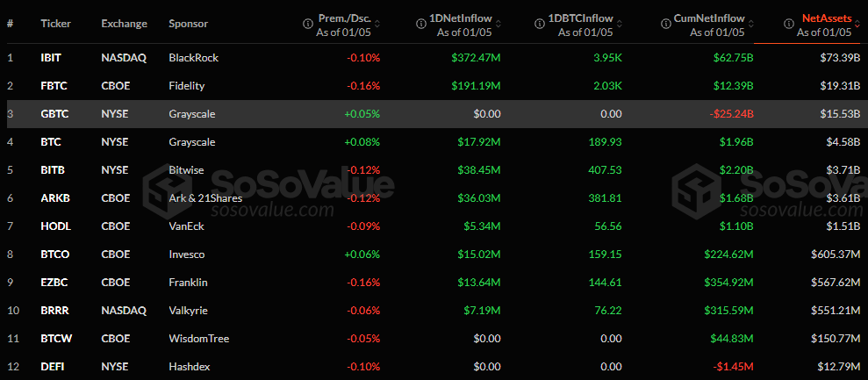
Task: Open the ARKB ticker row
Action: pyautogui.click(x=54, y=198)
